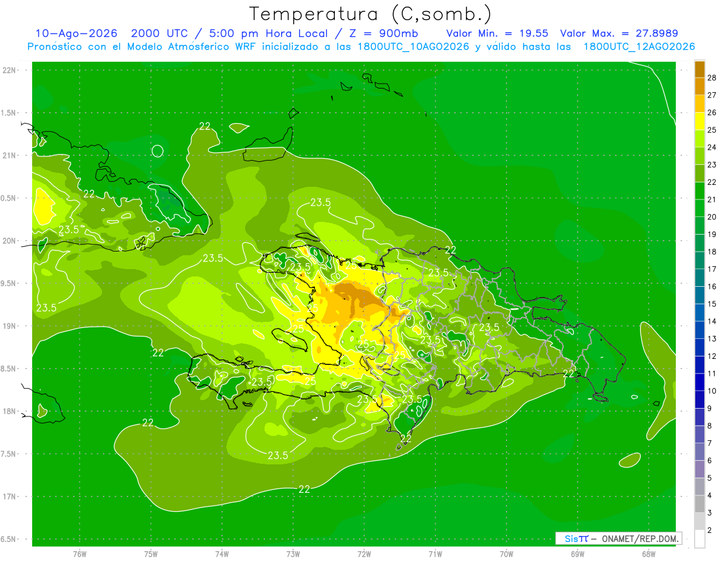Click the legend value '16' on the color scale

click(x=712, y=286)
